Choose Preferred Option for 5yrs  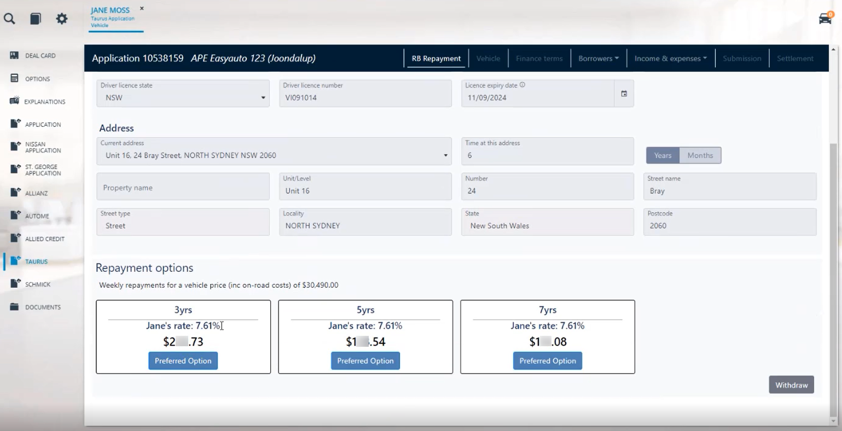pos(365,361)
